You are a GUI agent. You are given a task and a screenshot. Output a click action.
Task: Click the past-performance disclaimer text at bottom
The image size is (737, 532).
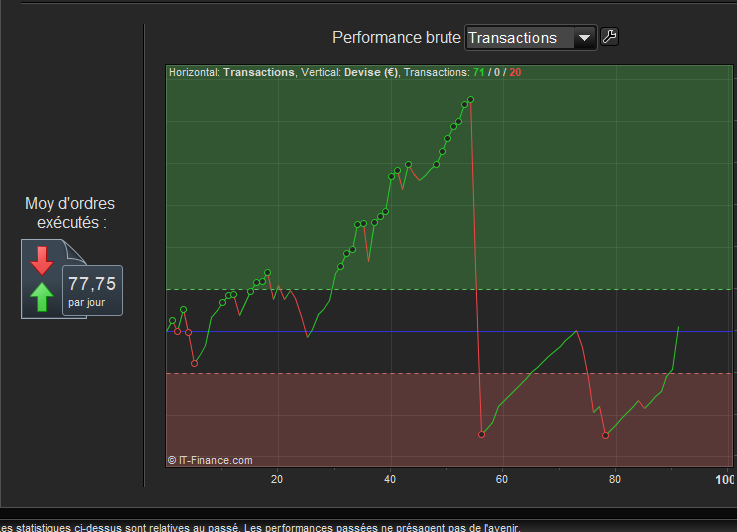pos(260,527)
